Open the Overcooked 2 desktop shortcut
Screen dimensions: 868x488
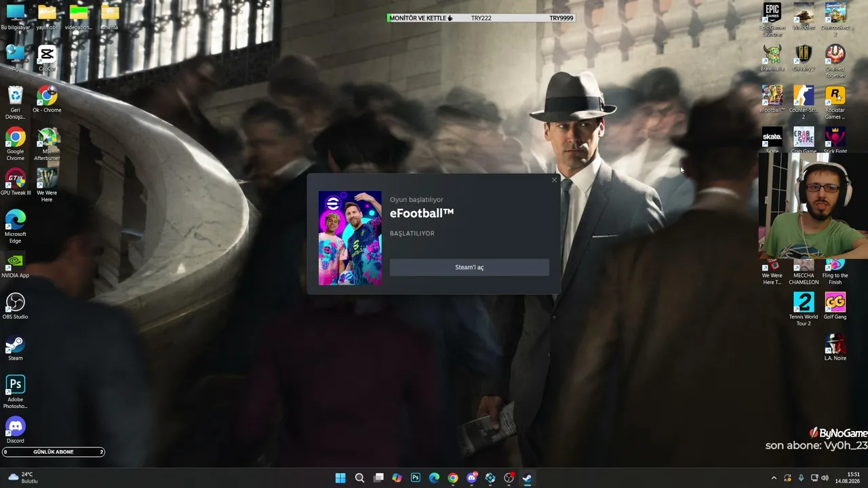tap(835, 19)
